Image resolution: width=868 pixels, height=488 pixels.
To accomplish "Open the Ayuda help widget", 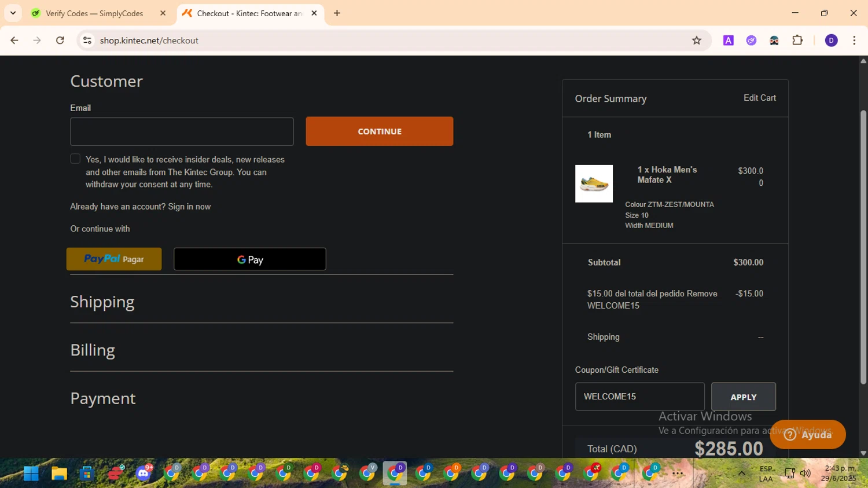I will [808, 435].
